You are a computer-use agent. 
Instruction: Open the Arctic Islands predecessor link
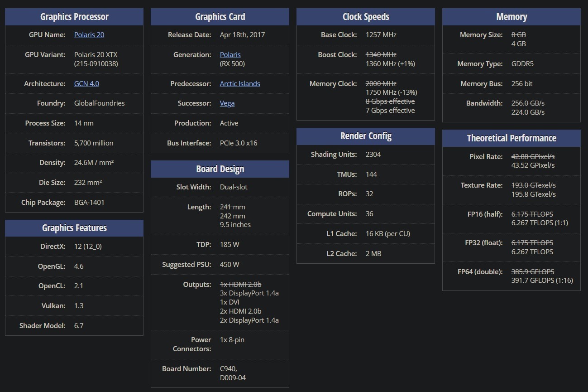pos(240,84)
